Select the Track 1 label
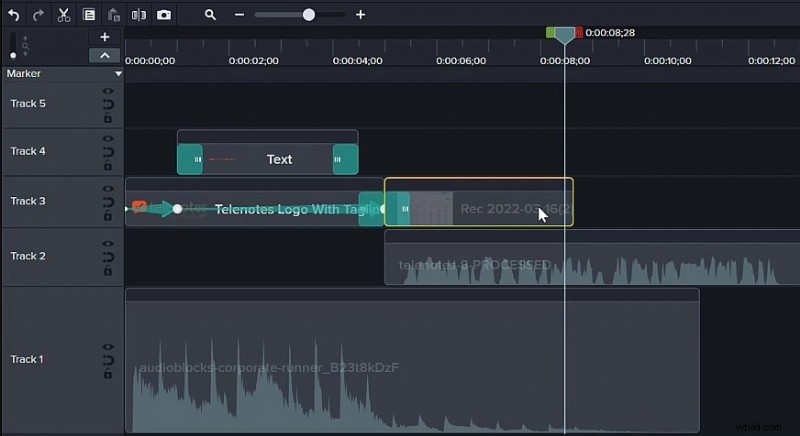Viewport: 800px width, 436px height. pyautogui.click(x=27, y=360)
